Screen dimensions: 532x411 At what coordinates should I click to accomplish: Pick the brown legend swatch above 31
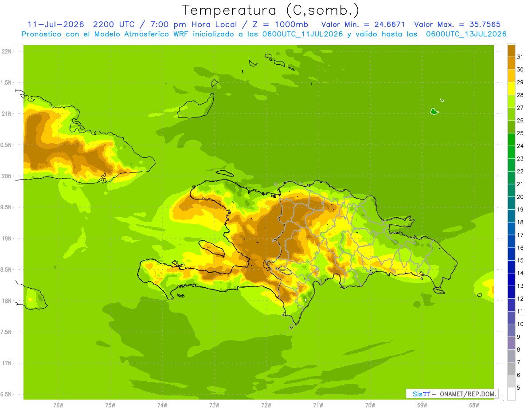(x=511, y=51)
